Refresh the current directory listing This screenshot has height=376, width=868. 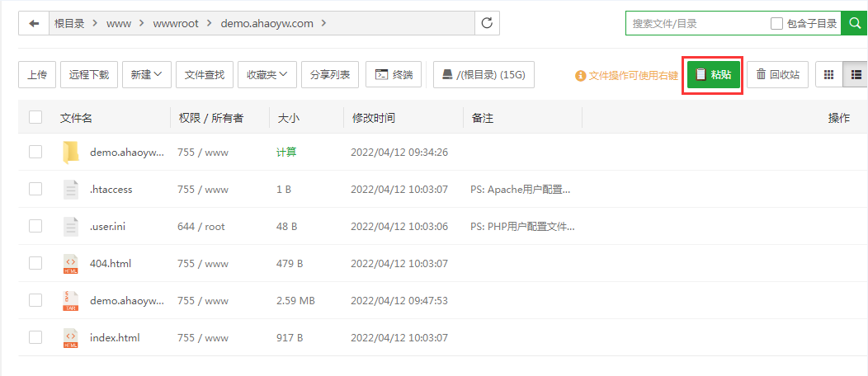point(487,24)
